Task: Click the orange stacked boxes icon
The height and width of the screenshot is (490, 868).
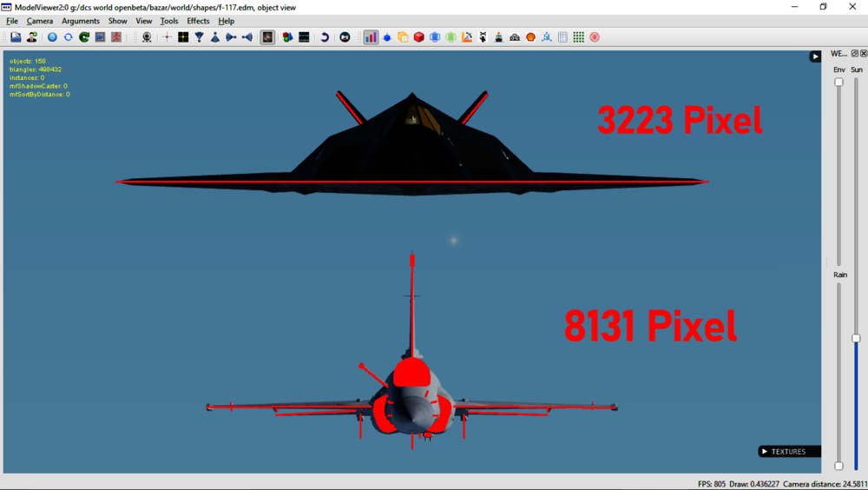Action: pyautogui.click(x=403, y=37)
